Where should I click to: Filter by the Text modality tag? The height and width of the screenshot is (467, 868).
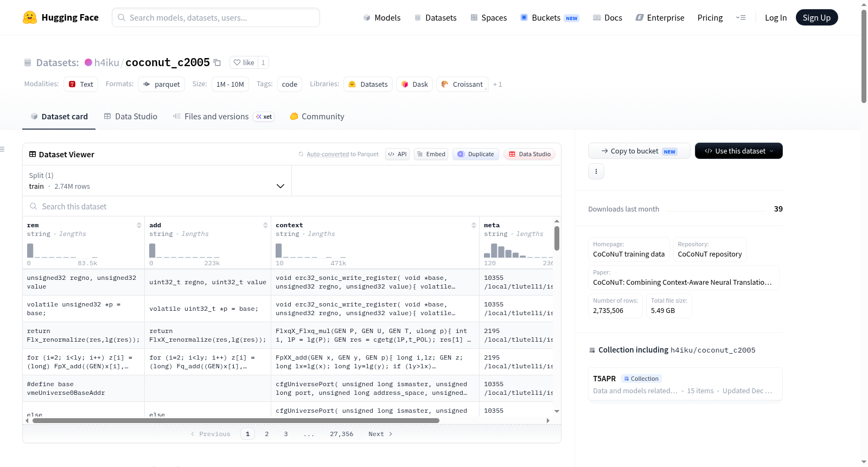click(81, 84)
